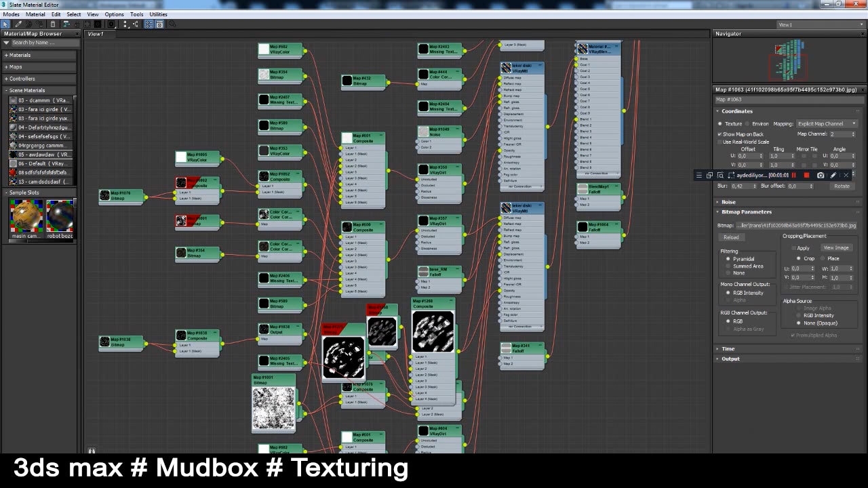Select '03 - dcammm' scene material
Viewport: 868px width, 488px height.
point(41,100)
